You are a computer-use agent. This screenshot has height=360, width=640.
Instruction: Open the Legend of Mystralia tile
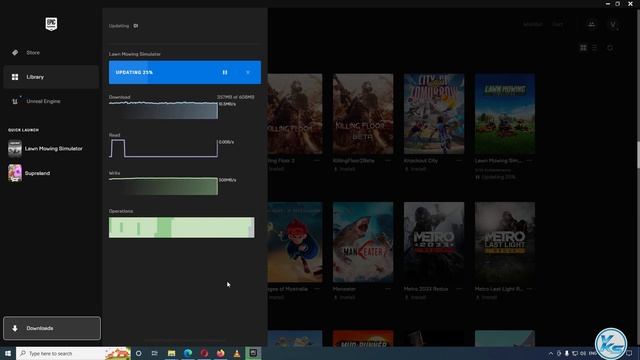point(295,242)
